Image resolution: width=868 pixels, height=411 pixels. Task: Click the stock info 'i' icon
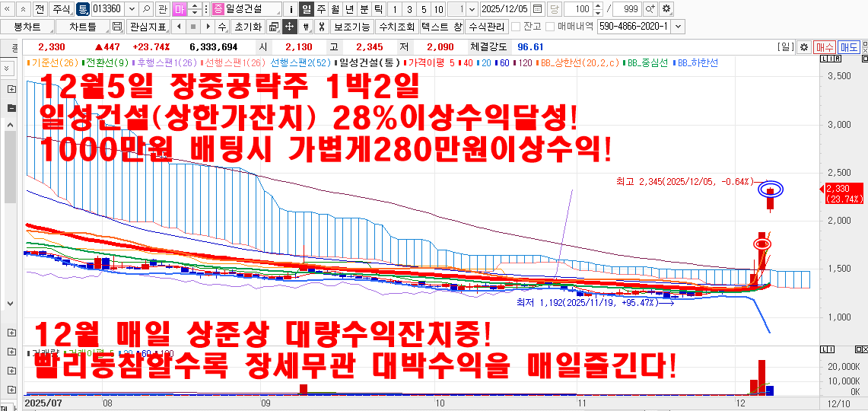(x=291, y=9)
